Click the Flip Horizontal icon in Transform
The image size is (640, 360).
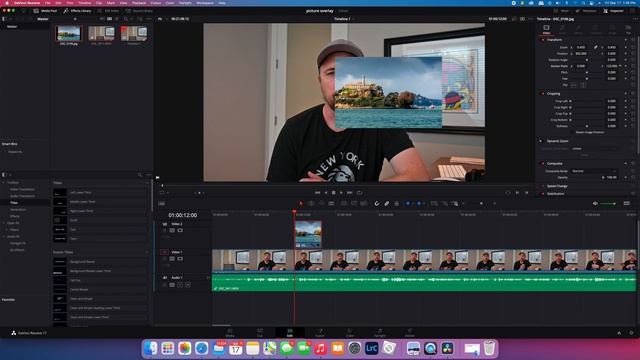coord(574,85)
